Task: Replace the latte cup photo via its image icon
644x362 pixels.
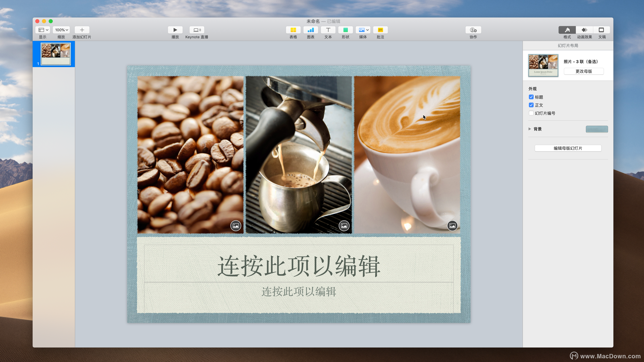Action: pyautogui.click(x=452, y=226)
